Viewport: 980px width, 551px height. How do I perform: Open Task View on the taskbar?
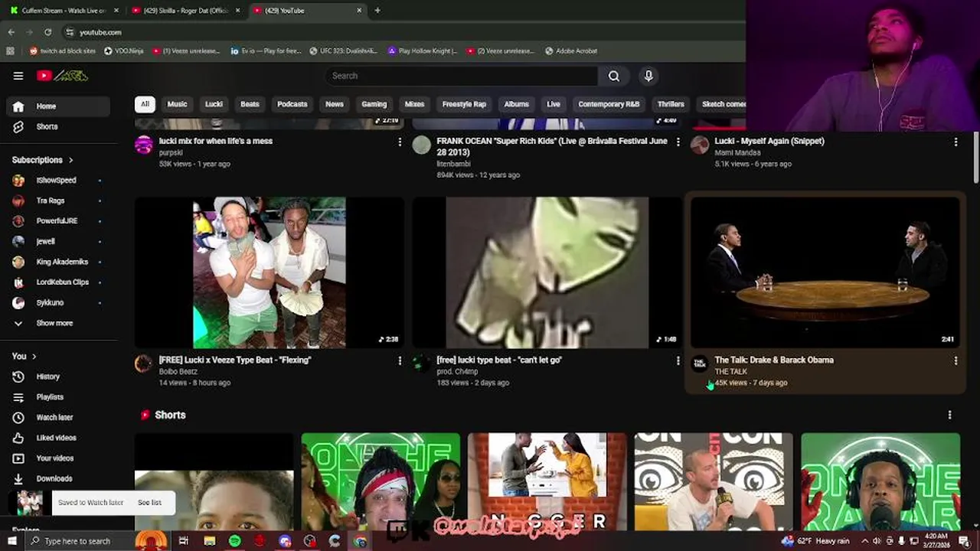[x=184, y=541]
